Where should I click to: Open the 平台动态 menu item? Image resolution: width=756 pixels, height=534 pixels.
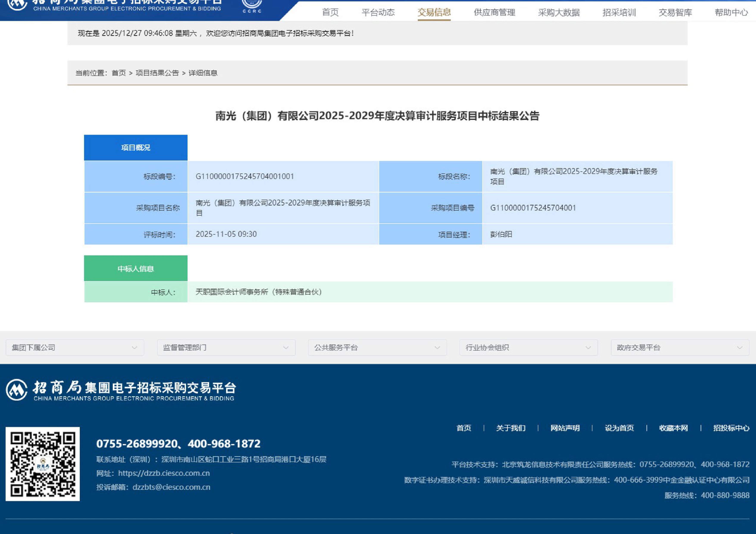pyautogui.click(x=378, y=12)
